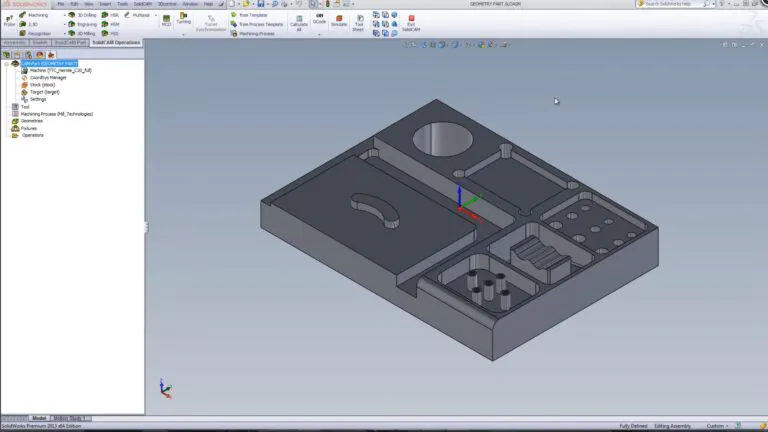Click the Calculate All icon
This screenshot has width=768, height=432.
pyautogui.click(x=298, y=19)
